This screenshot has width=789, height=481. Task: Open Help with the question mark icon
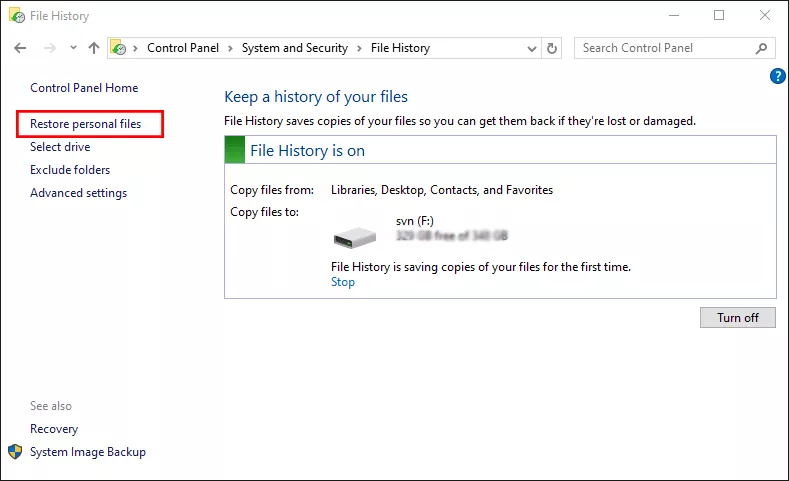click(777, 76)
